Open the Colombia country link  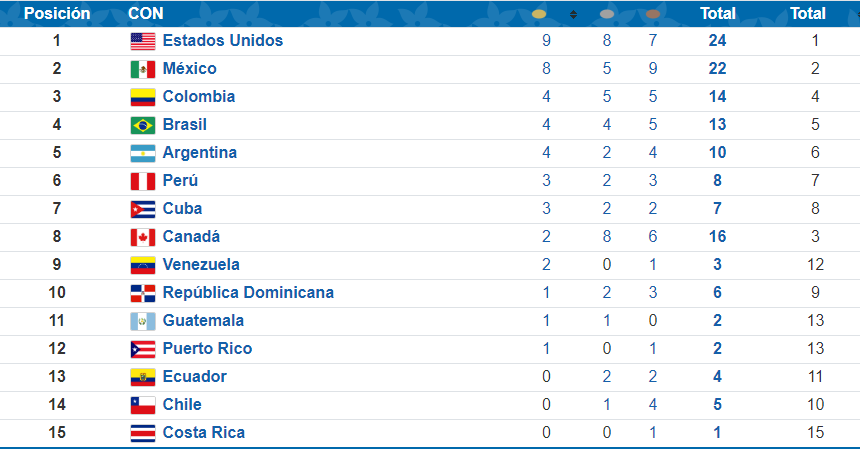199,97
